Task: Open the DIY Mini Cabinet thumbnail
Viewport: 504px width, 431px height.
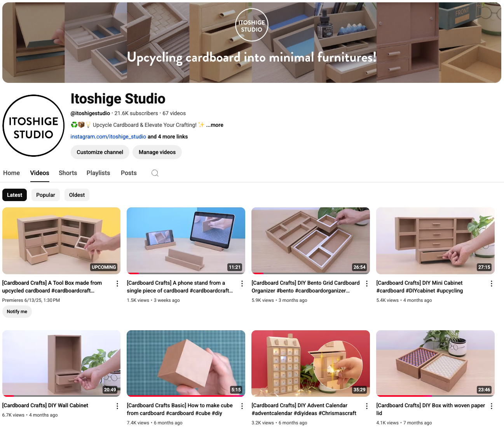Action: click(436, 241)
